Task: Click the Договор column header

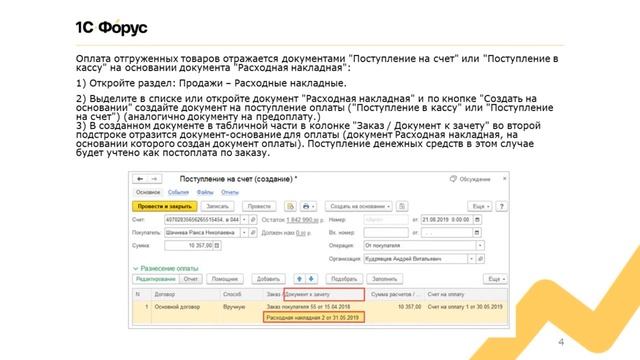Action: coord(186,294)
